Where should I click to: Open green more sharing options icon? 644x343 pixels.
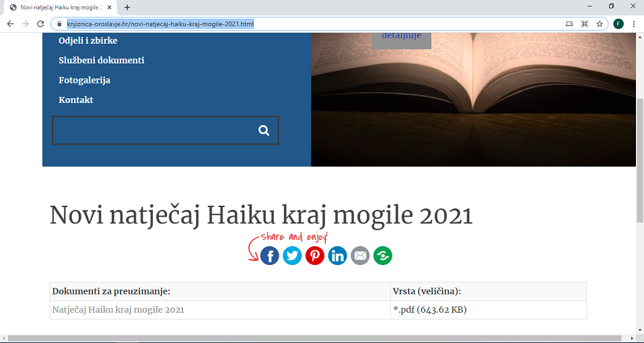click(383, 256)
